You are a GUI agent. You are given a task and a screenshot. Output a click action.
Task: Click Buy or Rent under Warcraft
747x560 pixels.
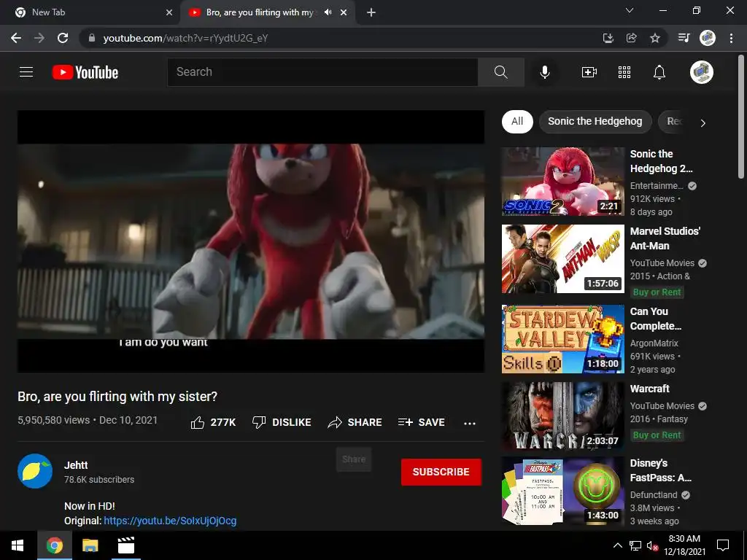coord(657,435)
